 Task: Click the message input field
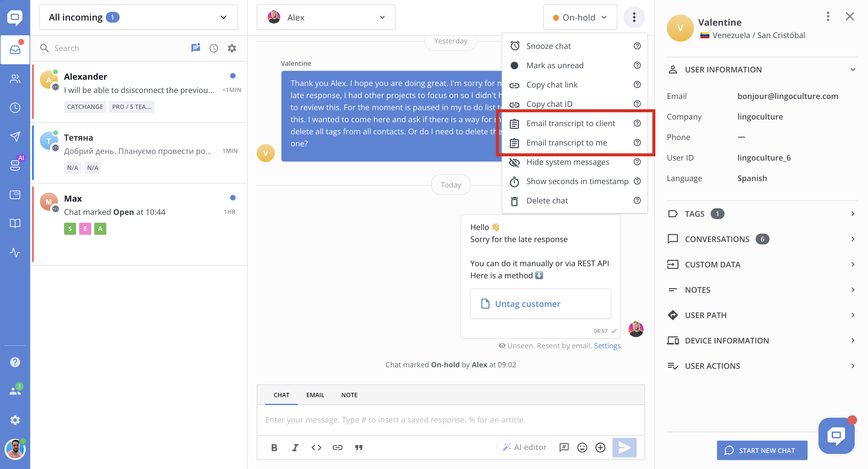click(450, 420)
